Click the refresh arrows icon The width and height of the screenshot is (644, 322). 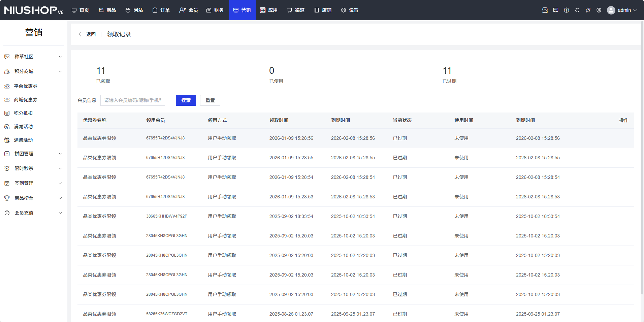click(577, 10)
